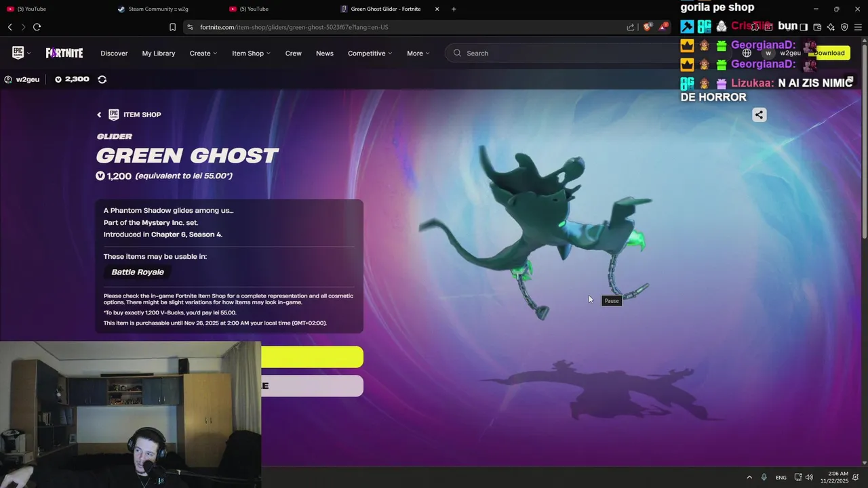The width and height of the screenshot is (868, 488).
Task: Open the notification bell in taskbar
Action: (856, 477)
